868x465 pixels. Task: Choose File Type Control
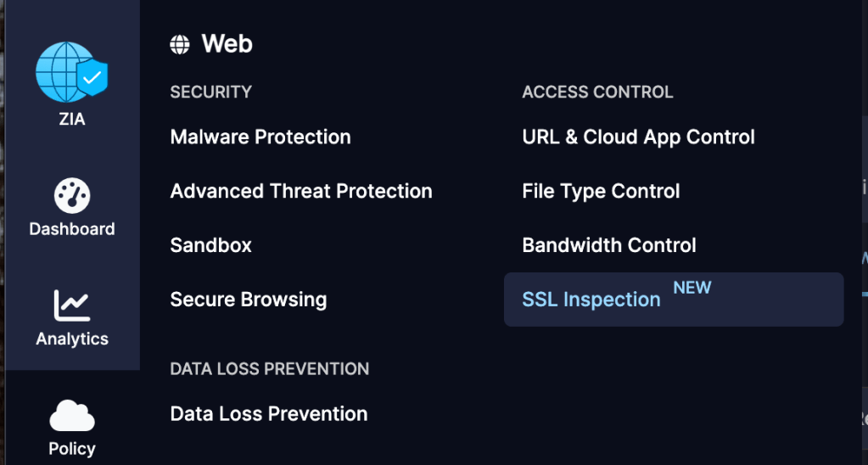(x=601, y=192)
